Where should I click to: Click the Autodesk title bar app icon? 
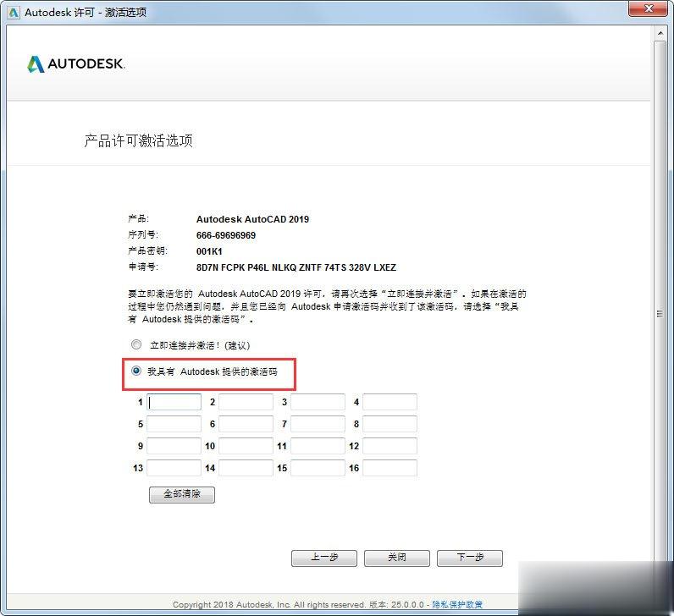pos(14,12)
